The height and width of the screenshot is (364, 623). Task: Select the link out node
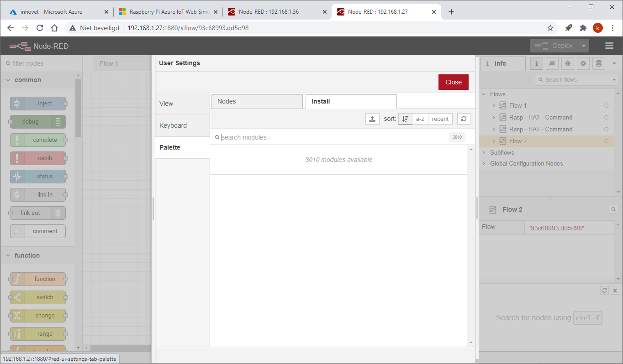click(38, 213)
